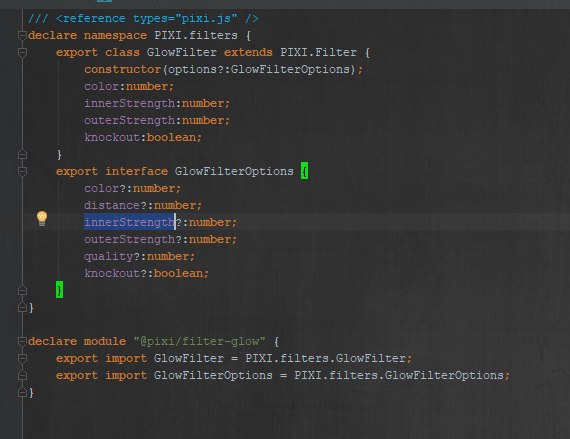570x439 pixels.
Task: Click the 'knockout?:boolean;' line
Action: tap(146, 273)
